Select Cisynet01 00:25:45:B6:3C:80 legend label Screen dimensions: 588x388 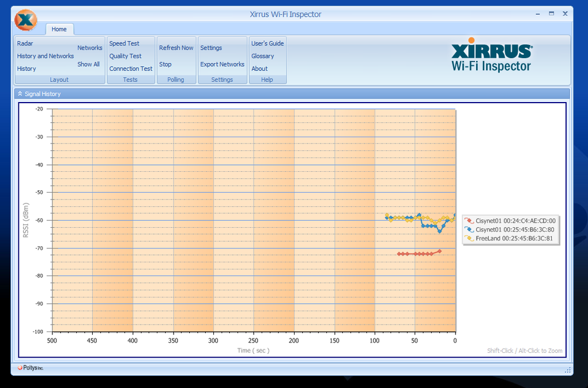515,230
